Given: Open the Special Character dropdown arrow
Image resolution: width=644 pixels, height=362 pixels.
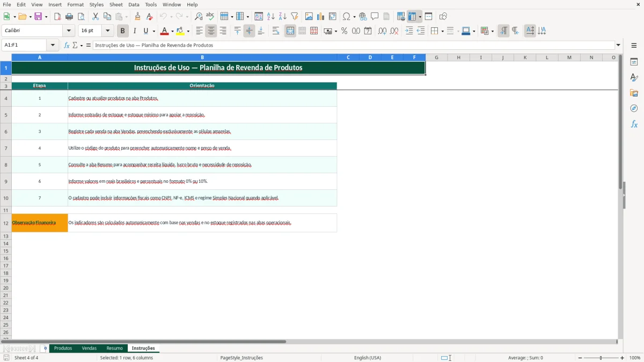Looking at the screenshot, I should click(x=355, y=17).
